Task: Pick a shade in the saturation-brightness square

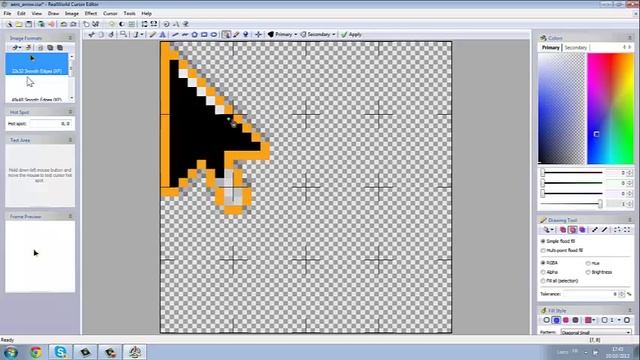Action: coord(561,109)
